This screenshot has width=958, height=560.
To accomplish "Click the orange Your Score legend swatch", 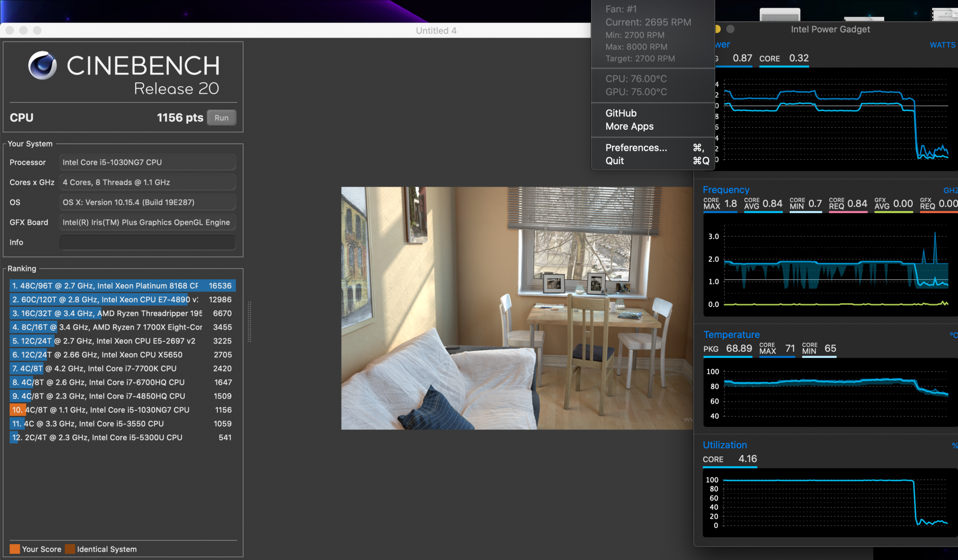I will click(15, 549).
